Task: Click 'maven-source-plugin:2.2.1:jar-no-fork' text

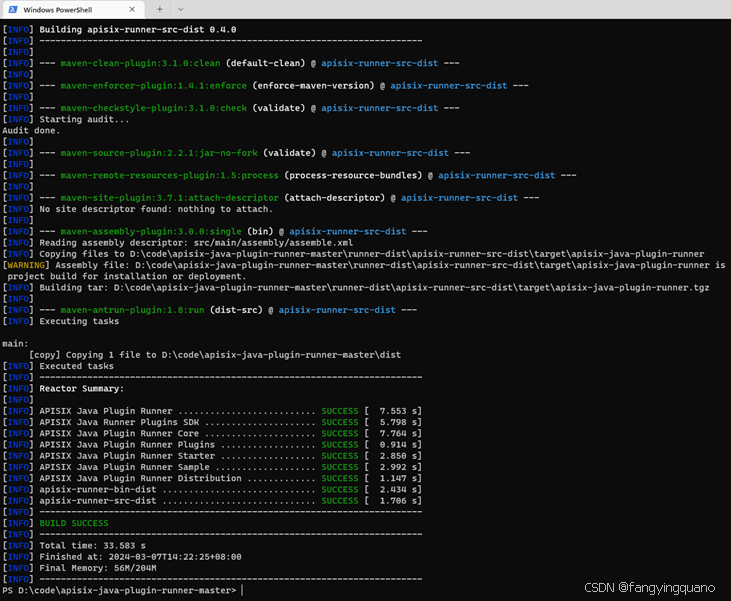Action: point(159,152)
